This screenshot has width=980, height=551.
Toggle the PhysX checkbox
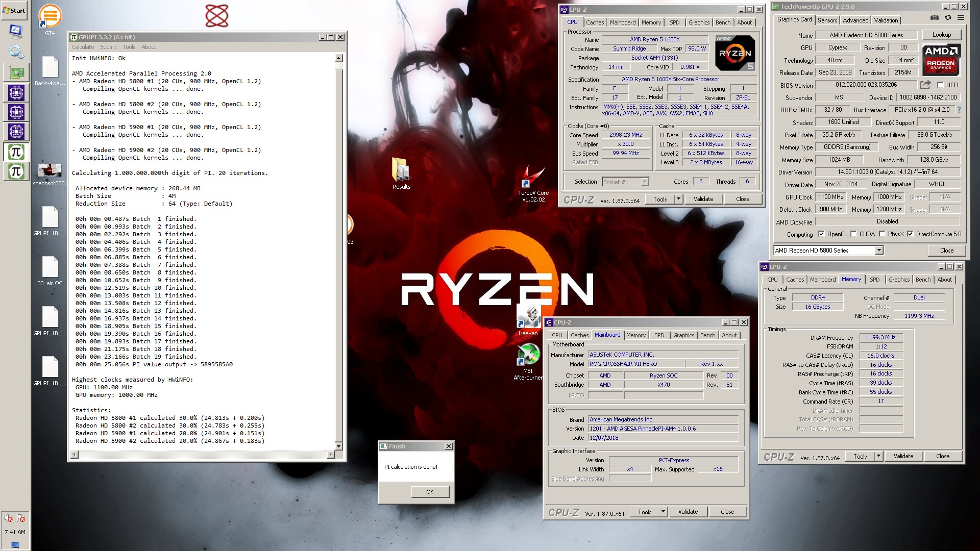click(882, 234)
